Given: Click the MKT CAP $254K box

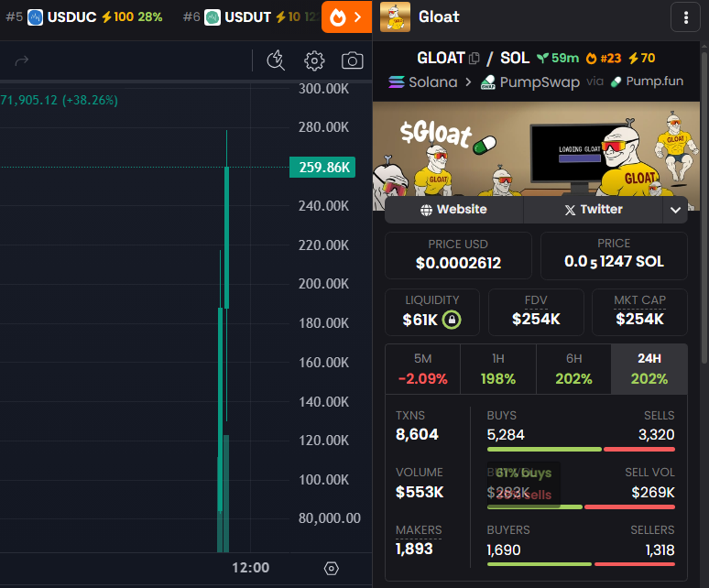Looking at the screenshot, I should point(639,311).
